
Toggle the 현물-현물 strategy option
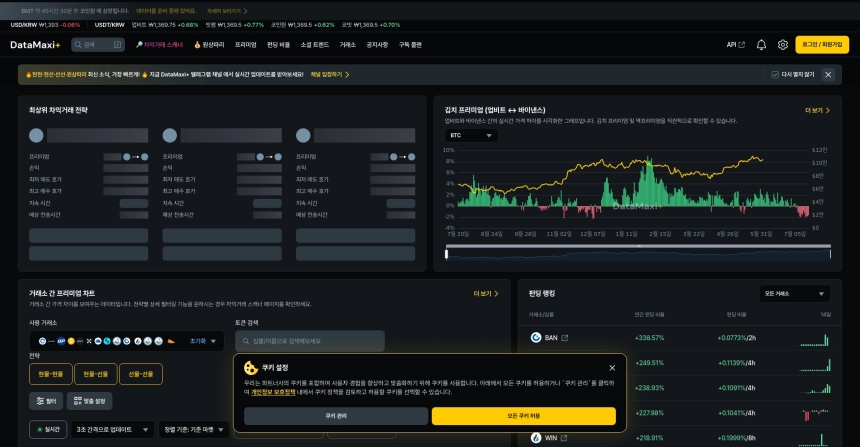(50, 374)
